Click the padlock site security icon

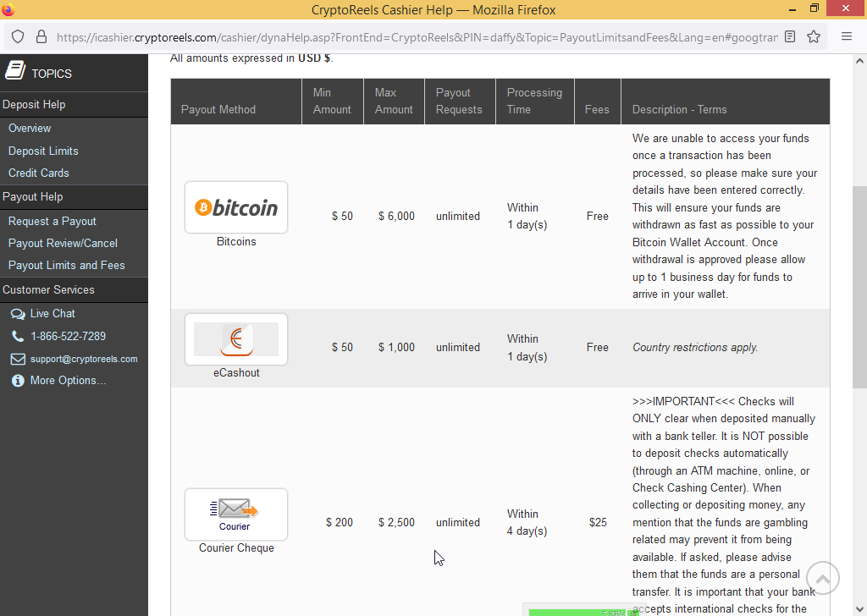click(41, 37)
